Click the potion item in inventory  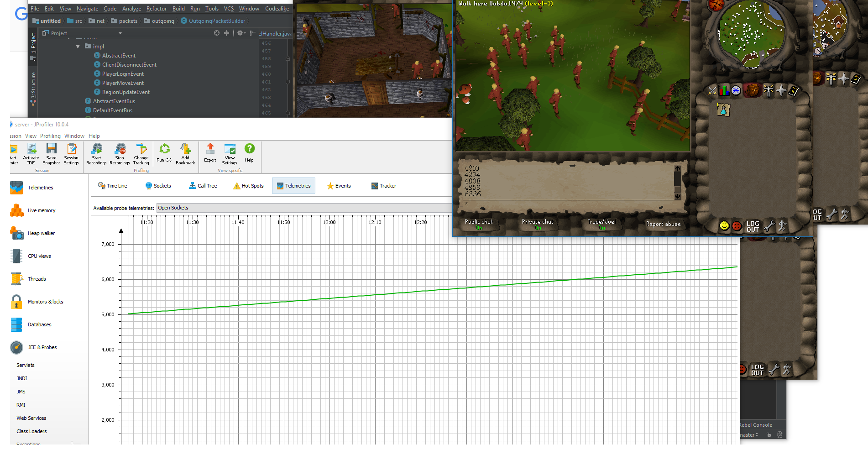tap(723, 110)
